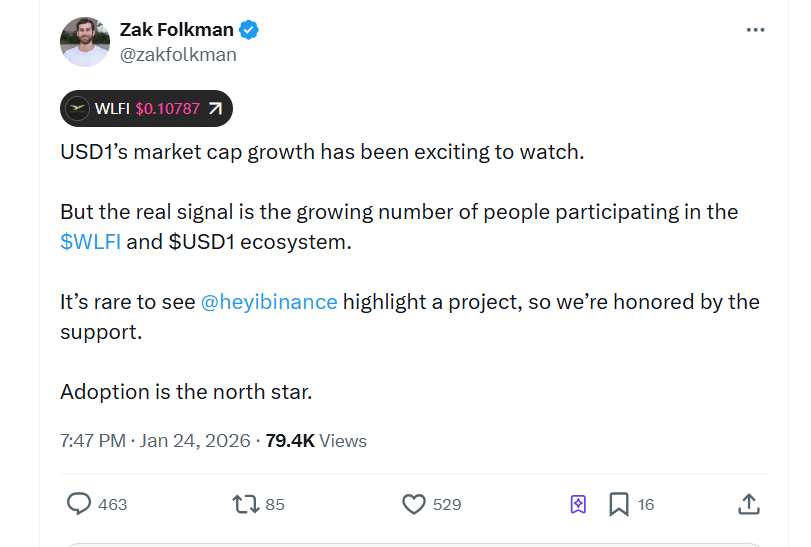Image resolution: width=811 pixels, height=547 pixels.
Task: Open the @heyibinance mention link
Action: [x=269, y=302]
